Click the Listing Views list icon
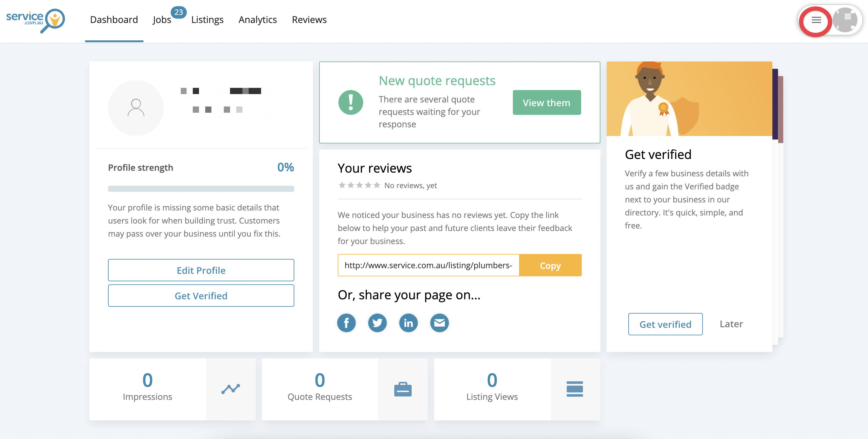Screen dimensions: 868x439 (x=575, y=389)
